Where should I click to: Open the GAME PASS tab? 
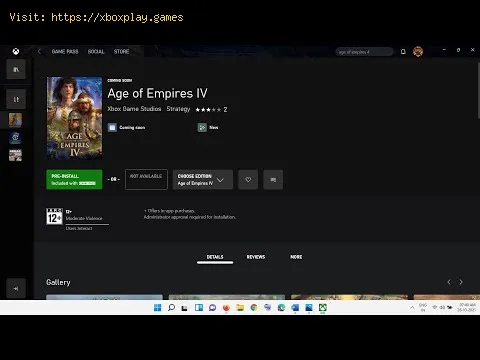pos(65,52)
